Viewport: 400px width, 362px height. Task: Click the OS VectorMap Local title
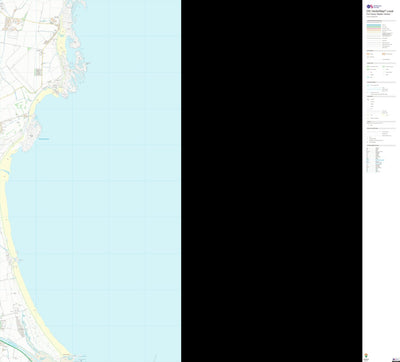tap(380, 11)
